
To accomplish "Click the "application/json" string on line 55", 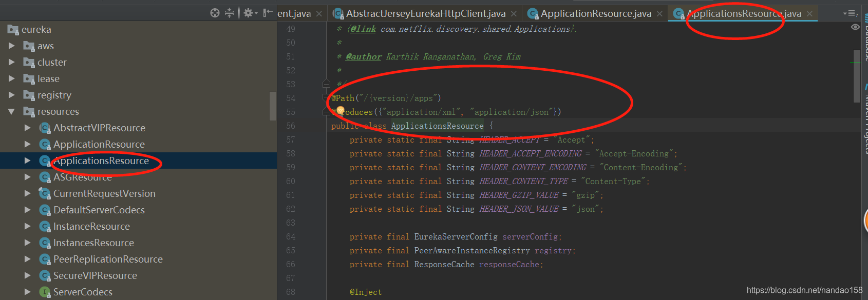I will (x=513, y=112).
